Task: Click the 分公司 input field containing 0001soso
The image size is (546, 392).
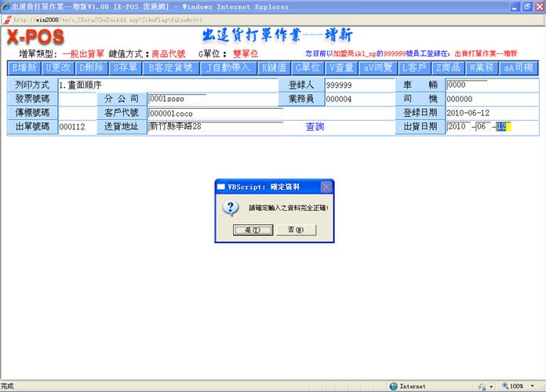Action: (x=177, y=100)
